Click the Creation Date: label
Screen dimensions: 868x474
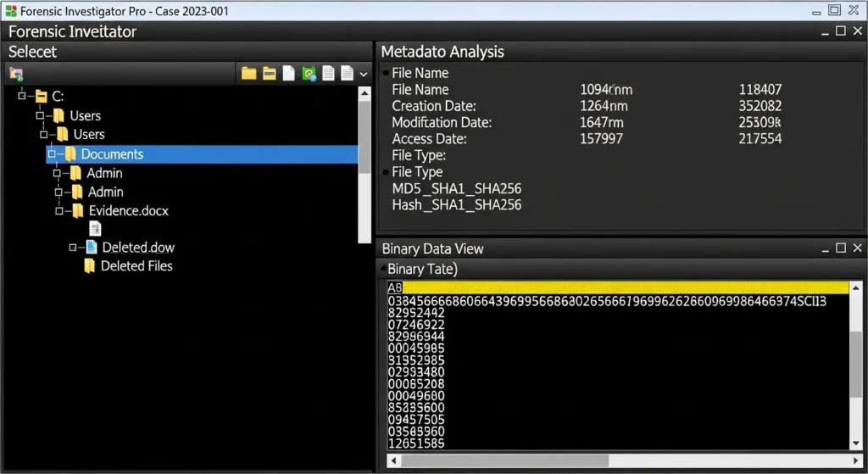tap(434, 106)
